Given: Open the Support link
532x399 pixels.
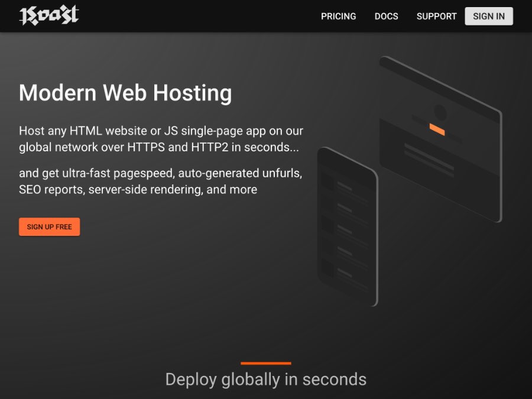Looking at the screenshot, I should pos(436,17).
